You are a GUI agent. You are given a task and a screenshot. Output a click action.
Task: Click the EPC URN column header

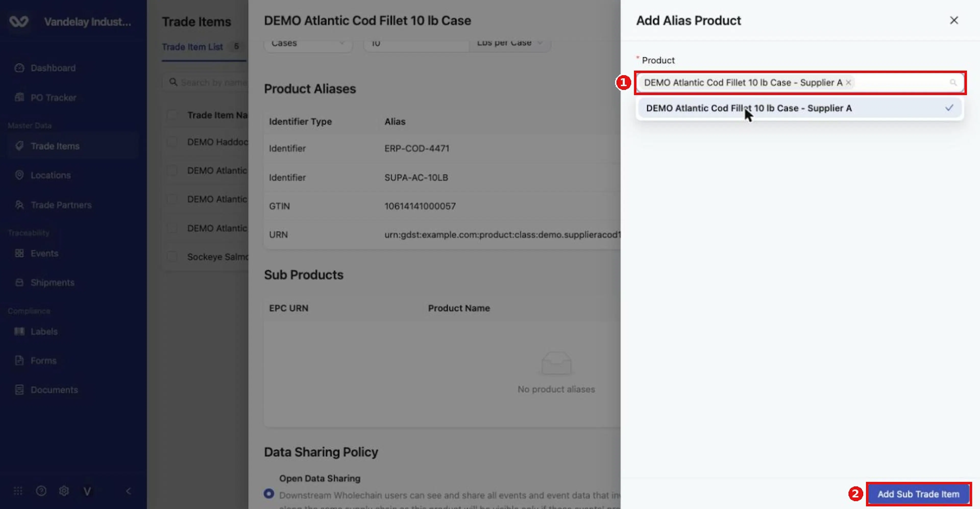(x=288, y=308)
